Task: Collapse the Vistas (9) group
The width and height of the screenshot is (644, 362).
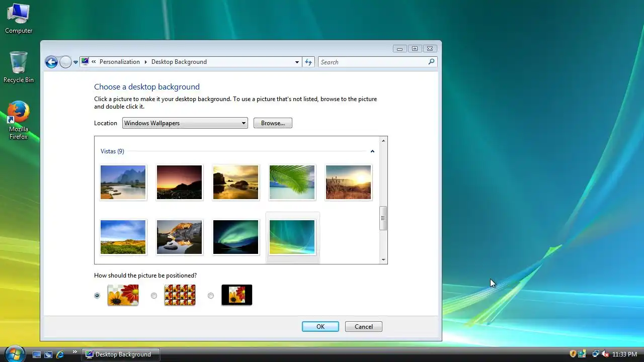Action: pos(372,151)
